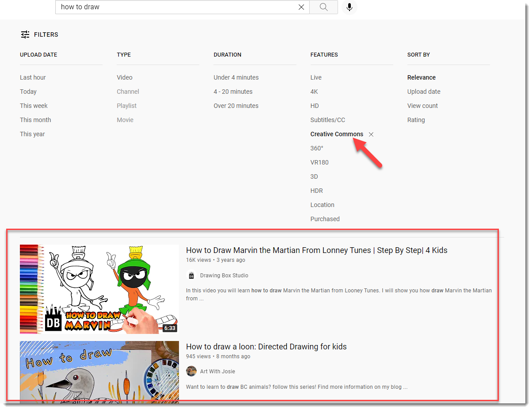The height and width of the screenshot is (410, 532).
Task: Sort results by Relevance
Action: point(421,77)
